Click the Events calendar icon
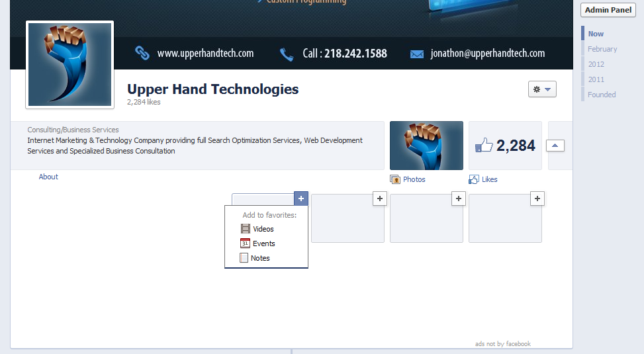 (245, 243)
